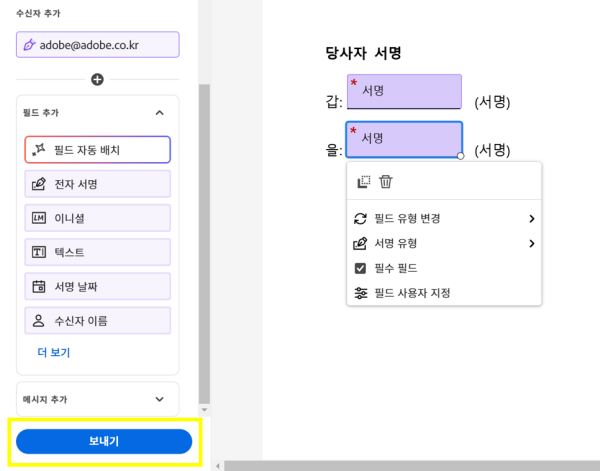The image size is (600, 471).
Task: Click the duplicate field icon in popup
Action: click(364, 182)
